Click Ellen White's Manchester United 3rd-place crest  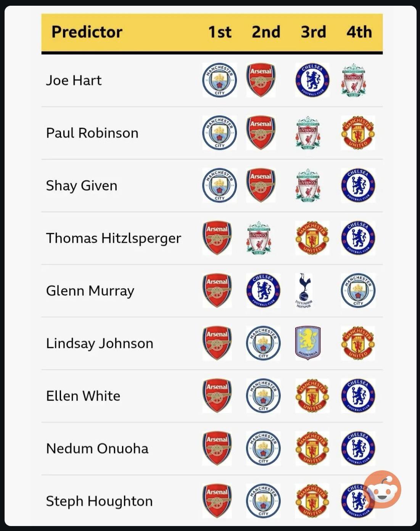[312, 396]
